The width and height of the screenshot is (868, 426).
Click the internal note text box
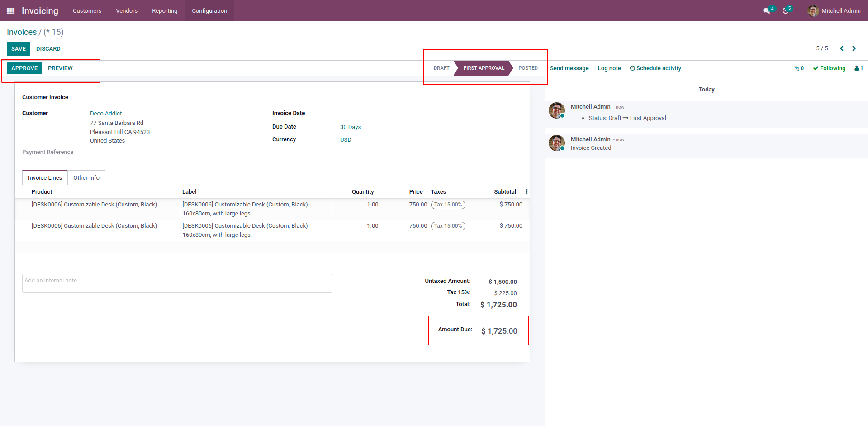tap(177, 283)
